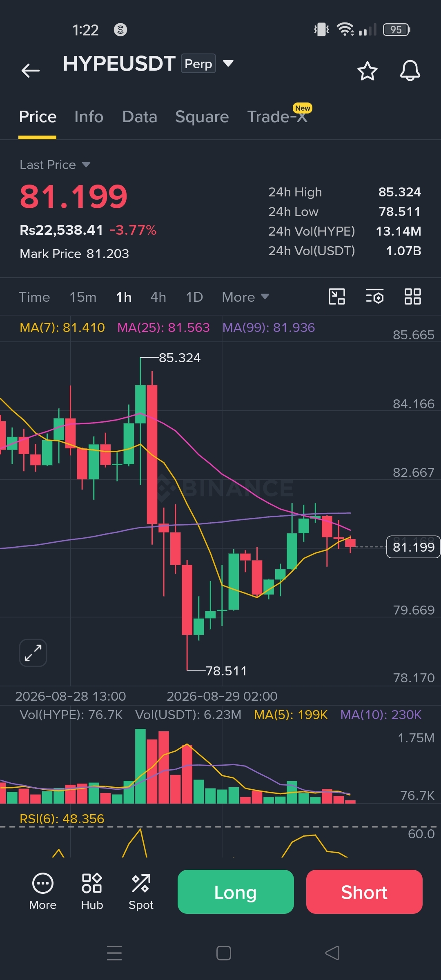The height and width of the screenshot is (980, 441).
Task: Switch to Spot trading
Action: [x=141, y=891]
